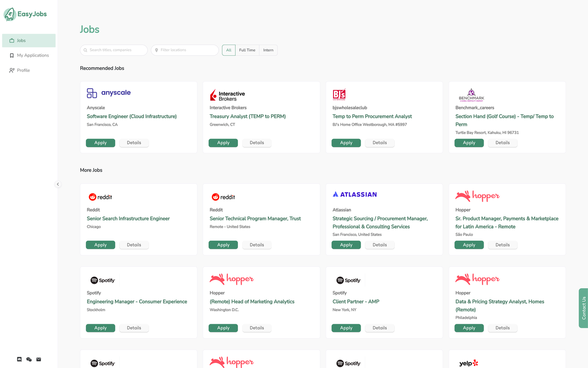Image resolution: width=588 pixels, height=368 pixels.
Task: Collapse the sidebar with the chevron arrow
Action: [x=58, y=184]
